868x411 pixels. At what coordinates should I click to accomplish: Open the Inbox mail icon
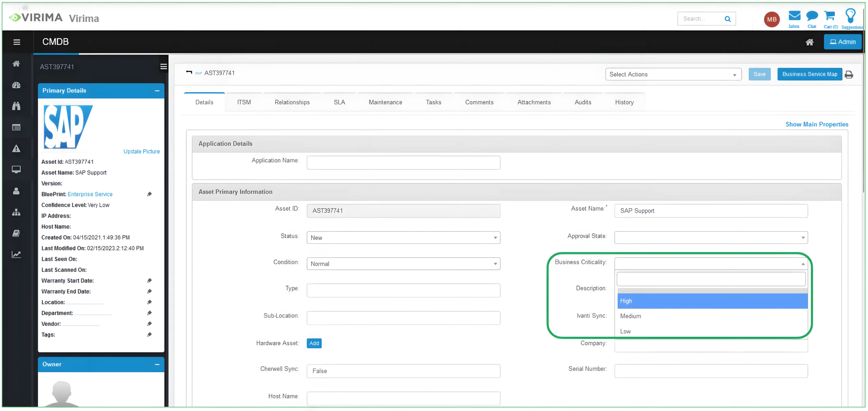[x=794, y=16]
